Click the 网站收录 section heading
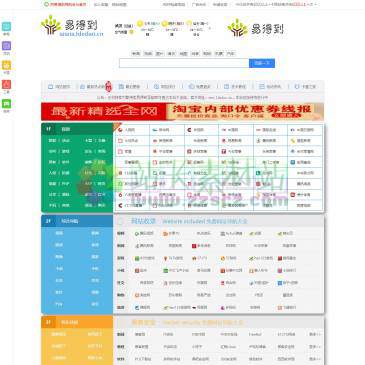 click(143, 221)
